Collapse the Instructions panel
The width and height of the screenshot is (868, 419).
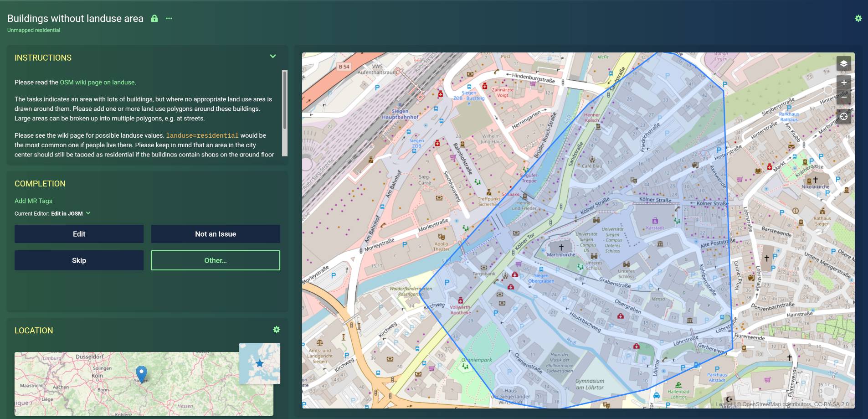point(273,57)
